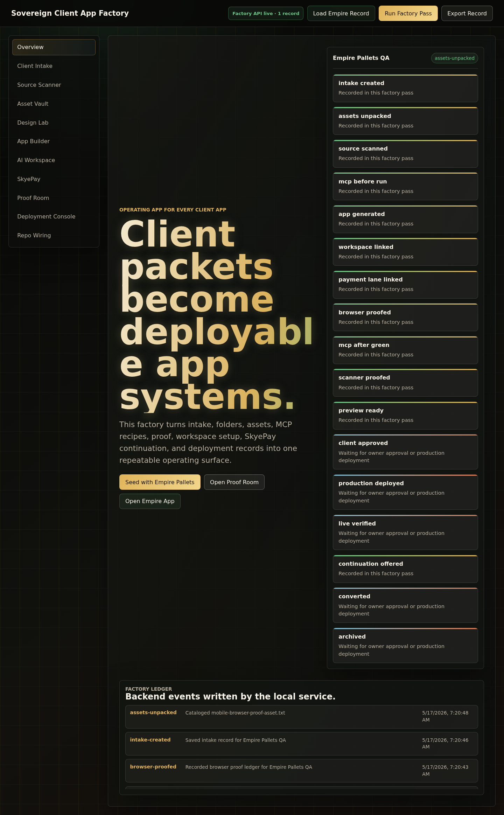Click the Sovereign Client App Factory title

coord(70,13)
